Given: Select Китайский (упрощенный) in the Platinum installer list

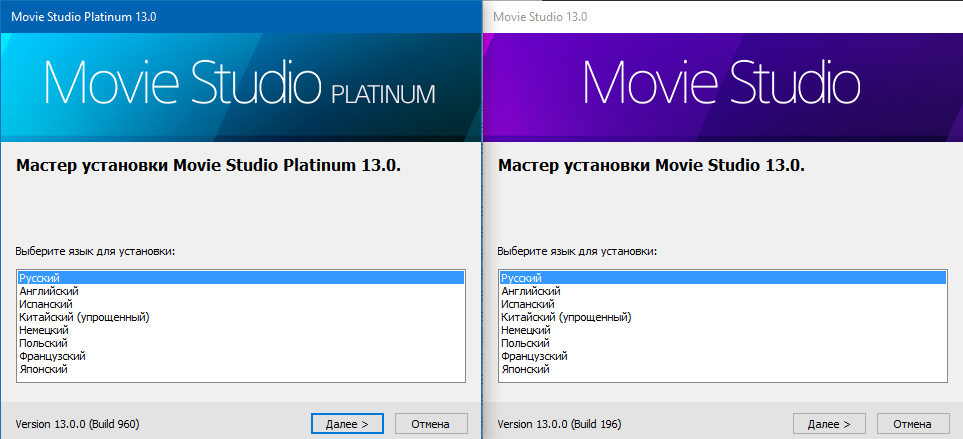Looking at the screenshot, I should pos(84,317).
